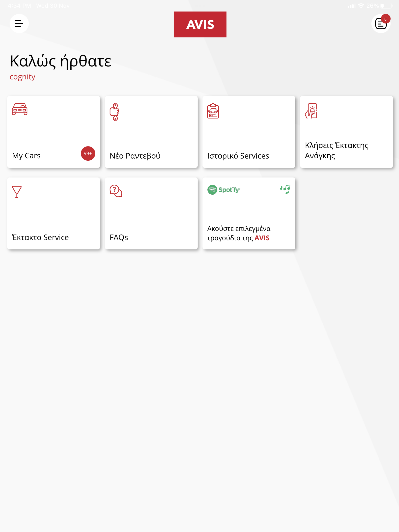This screenshot has width=399, height=532.
Task: Tap the battery percentage in status bar
Action: tap(373, 6)
